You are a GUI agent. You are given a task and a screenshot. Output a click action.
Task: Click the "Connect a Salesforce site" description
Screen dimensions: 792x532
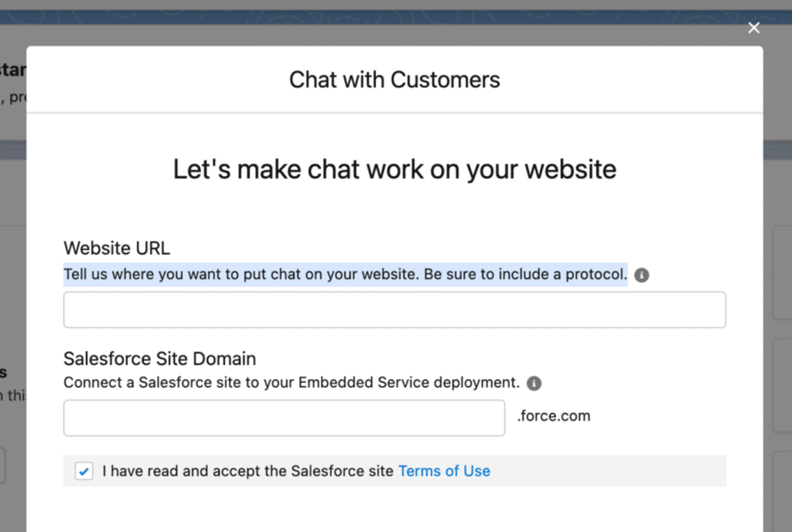(291, 383)
